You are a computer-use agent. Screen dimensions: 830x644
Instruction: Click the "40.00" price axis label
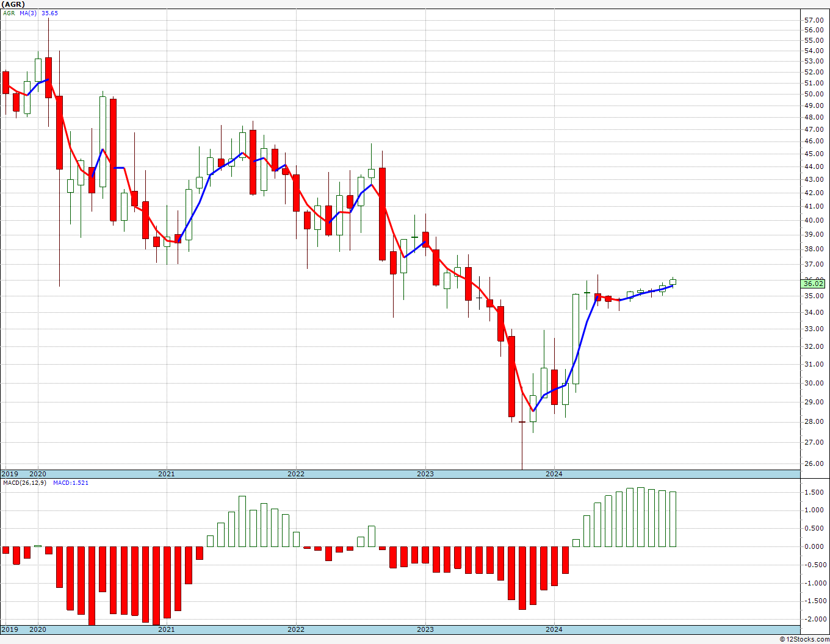coord(814,220)
